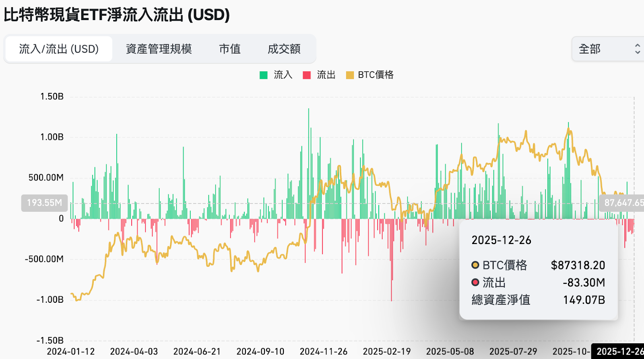Image resolution: width=644 pixels, height=359 pixels.
Task: Click the yellow BTC價格 legend color swatch
Action: pos(350,75)
